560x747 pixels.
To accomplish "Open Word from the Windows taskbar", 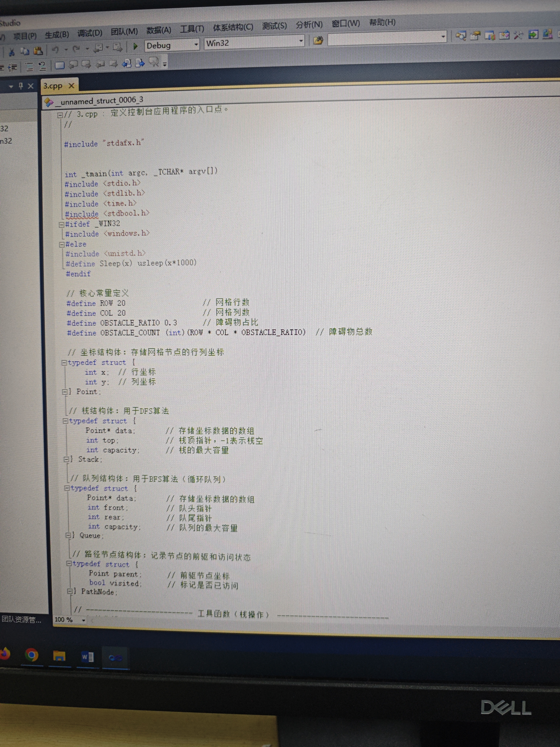I will (x=88, y=657).
